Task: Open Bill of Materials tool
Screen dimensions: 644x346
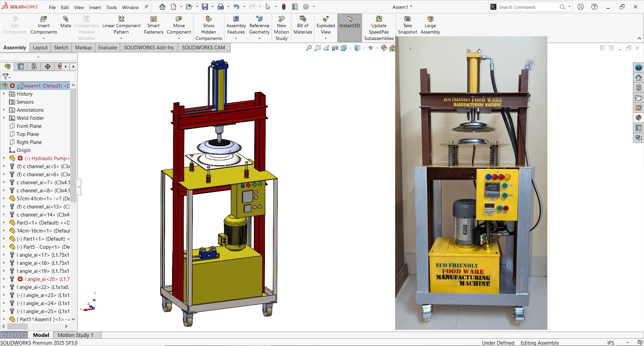Action: coord(303,25)
